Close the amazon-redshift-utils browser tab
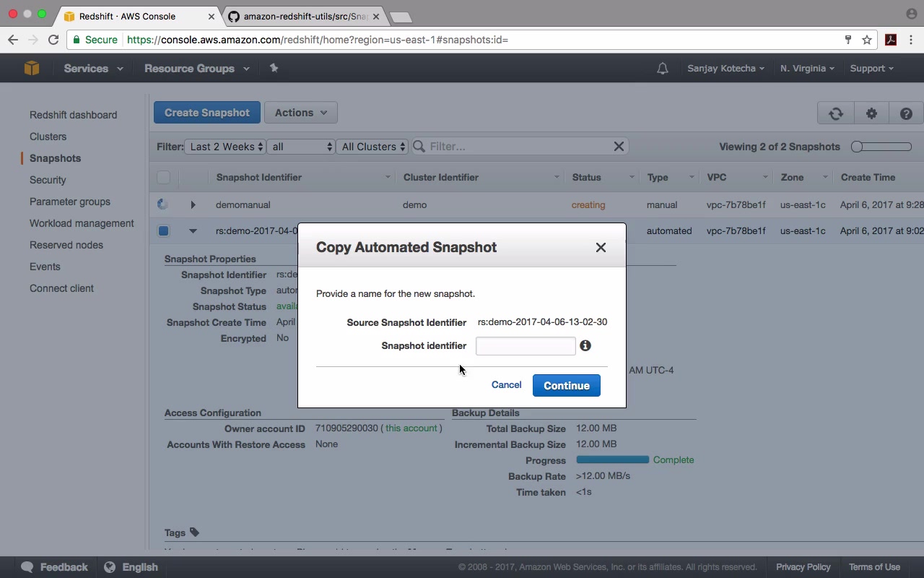 pos(375,16)
